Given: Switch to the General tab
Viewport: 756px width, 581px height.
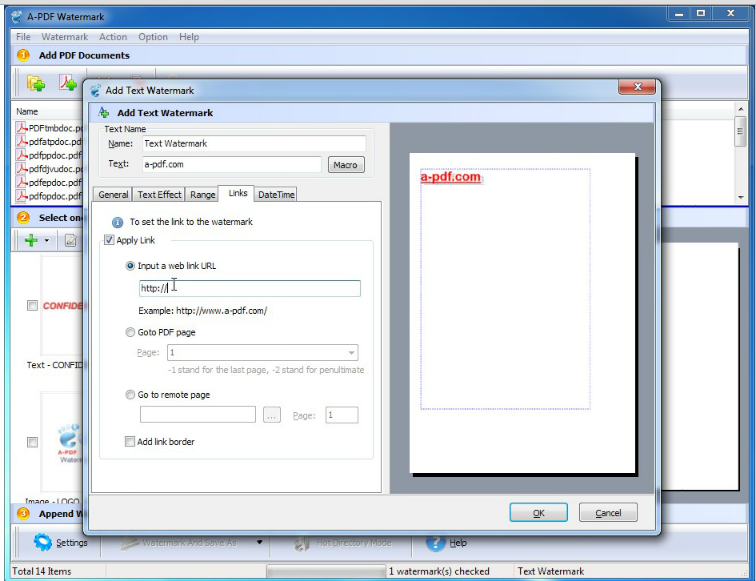Looking at the screenshot, I should pos(113,194).
